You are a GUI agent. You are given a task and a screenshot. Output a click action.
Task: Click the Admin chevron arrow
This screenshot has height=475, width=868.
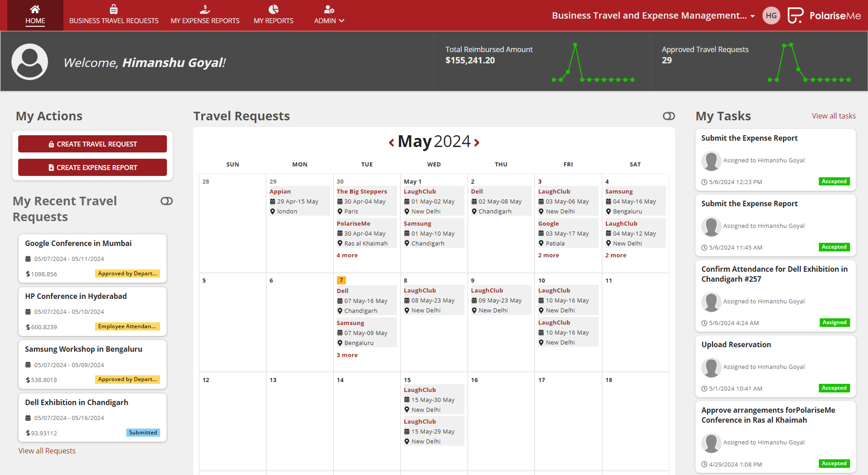pos(341,21)
